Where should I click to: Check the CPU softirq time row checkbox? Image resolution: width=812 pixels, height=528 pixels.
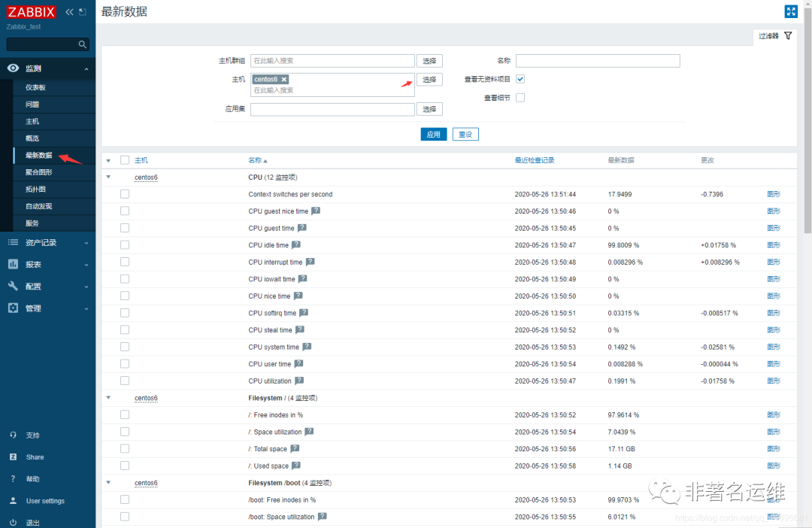[x=125, y=313]
